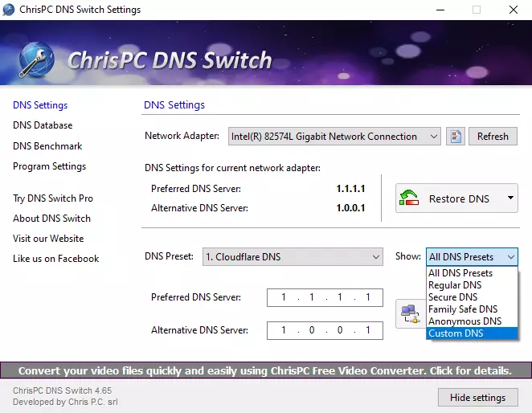Click the partially hidden Change DNS icon button

tap(411, 313)
